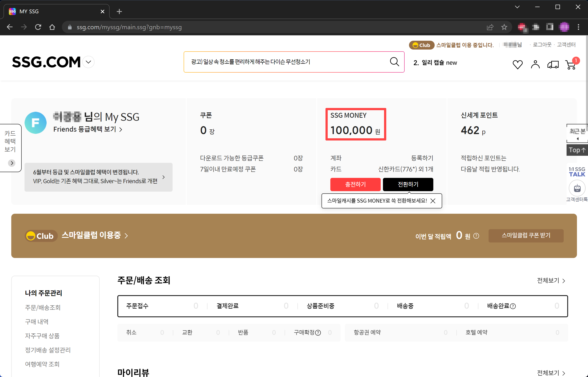588x377 pixels.
Task: Open 자주구매 상품 in sidebar menu
Action: point(42,336)
